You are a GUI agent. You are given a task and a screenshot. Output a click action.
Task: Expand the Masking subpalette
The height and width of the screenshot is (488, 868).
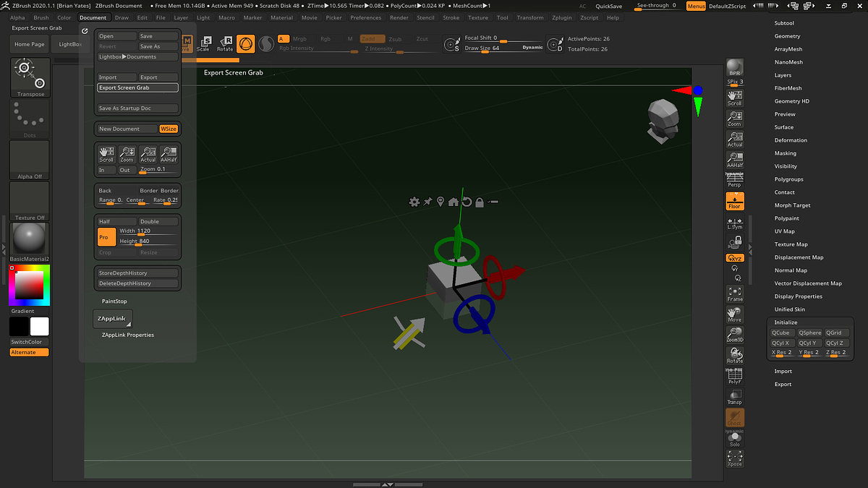click(x=786, y=153)
